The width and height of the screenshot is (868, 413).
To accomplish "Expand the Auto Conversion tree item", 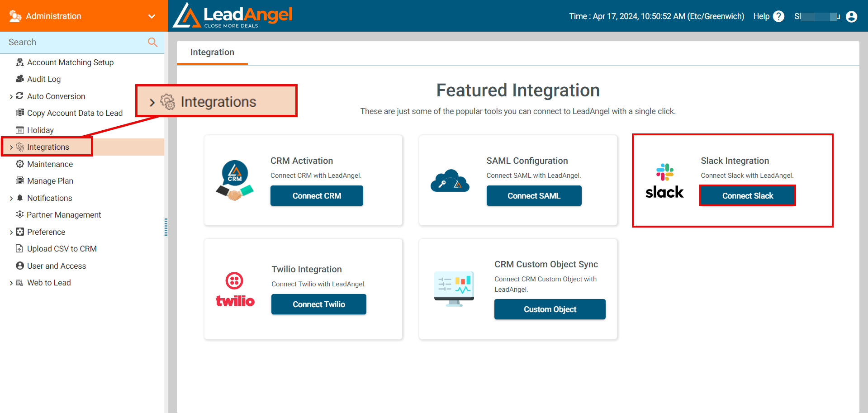I will (x=11, y=96).
